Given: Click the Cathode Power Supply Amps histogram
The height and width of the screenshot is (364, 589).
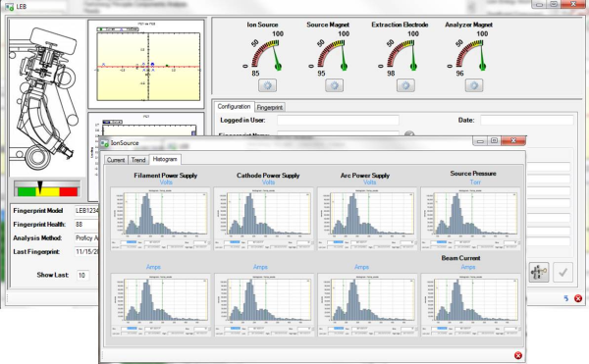Looking at the screenshot, I should (x=264, y=304).
